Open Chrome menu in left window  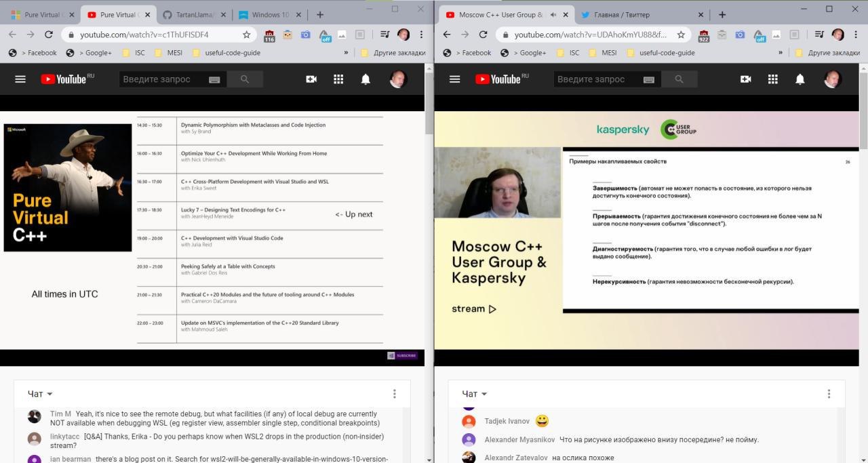421,35
